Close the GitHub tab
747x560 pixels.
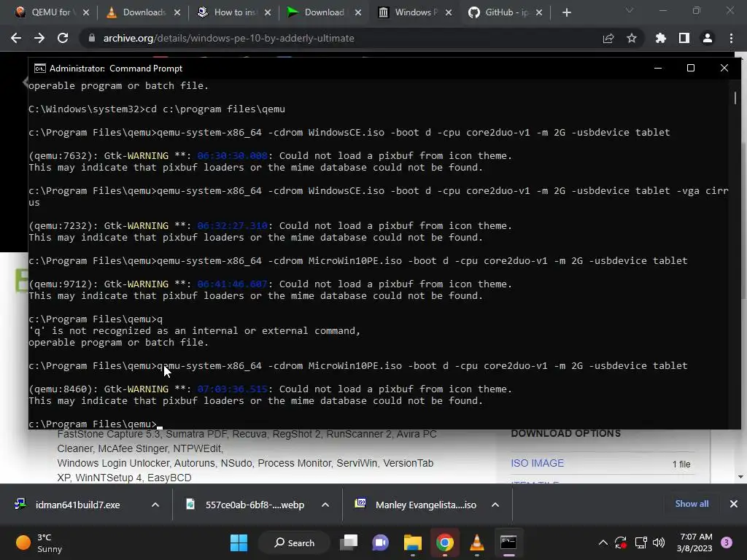coord(539,12)
